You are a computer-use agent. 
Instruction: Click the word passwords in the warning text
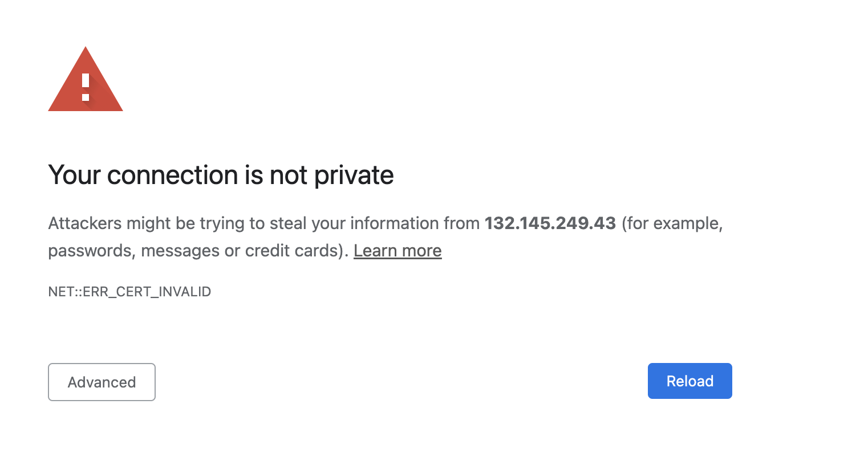point(84,250)
